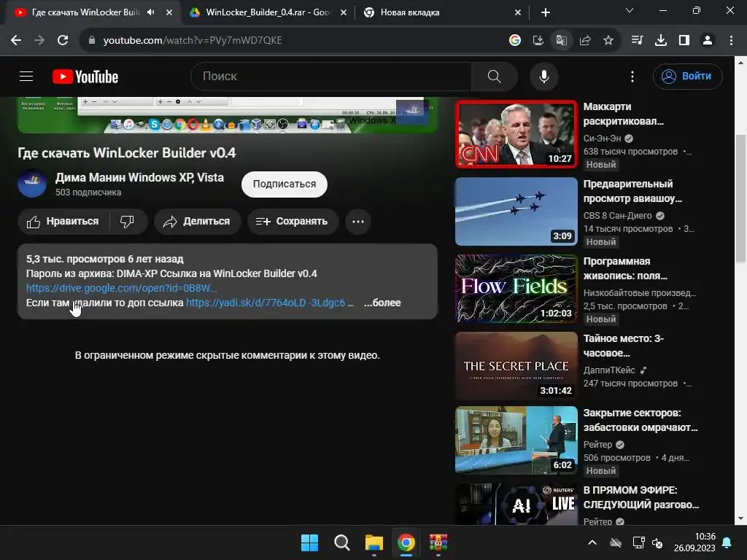Viewport: 747px width, 560px height.
Task: Expand description with ...более
Action: coord(382,303)
